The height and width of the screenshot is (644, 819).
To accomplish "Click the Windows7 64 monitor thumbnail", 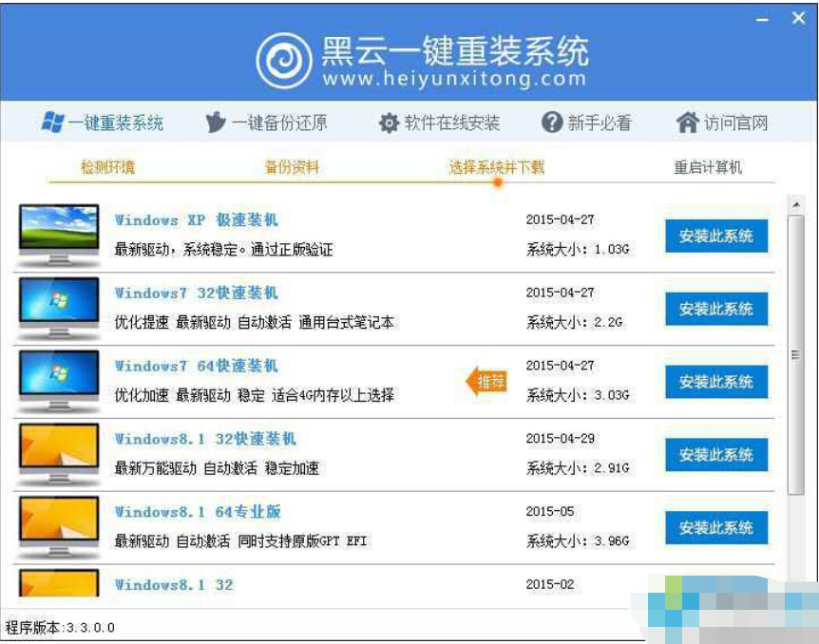I will [x=59, y=382].
